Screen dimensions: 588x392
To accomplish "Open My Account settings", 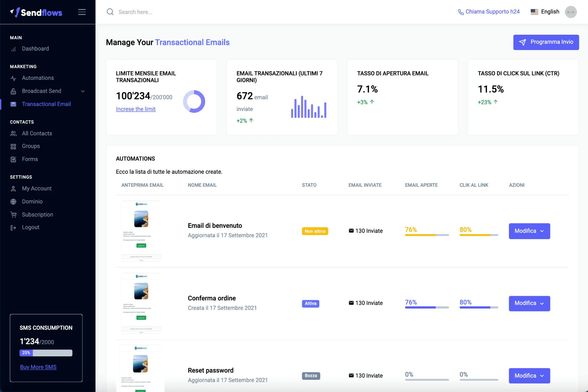I will [x=37, y=188].
